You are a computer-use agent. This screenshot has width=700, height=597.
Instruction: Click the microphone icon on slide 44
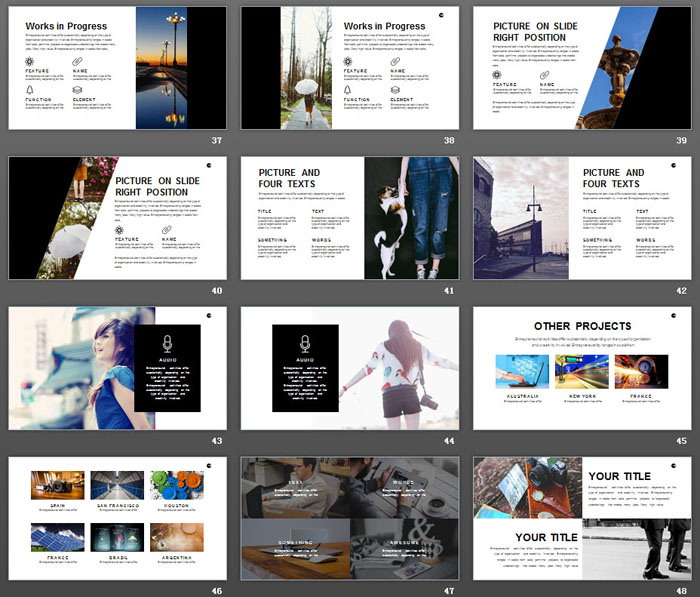305,343
